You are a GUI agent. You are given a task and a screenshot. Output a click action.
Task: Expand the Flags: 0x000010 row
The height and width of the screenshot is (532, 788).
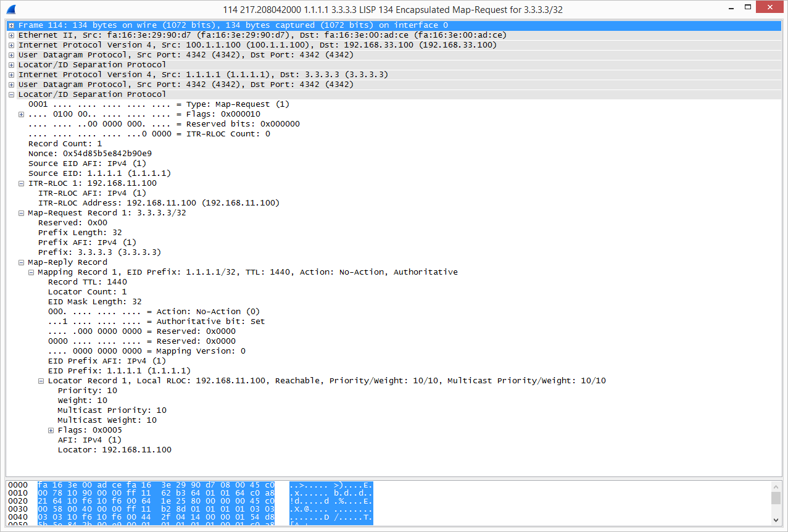(22, 114)
